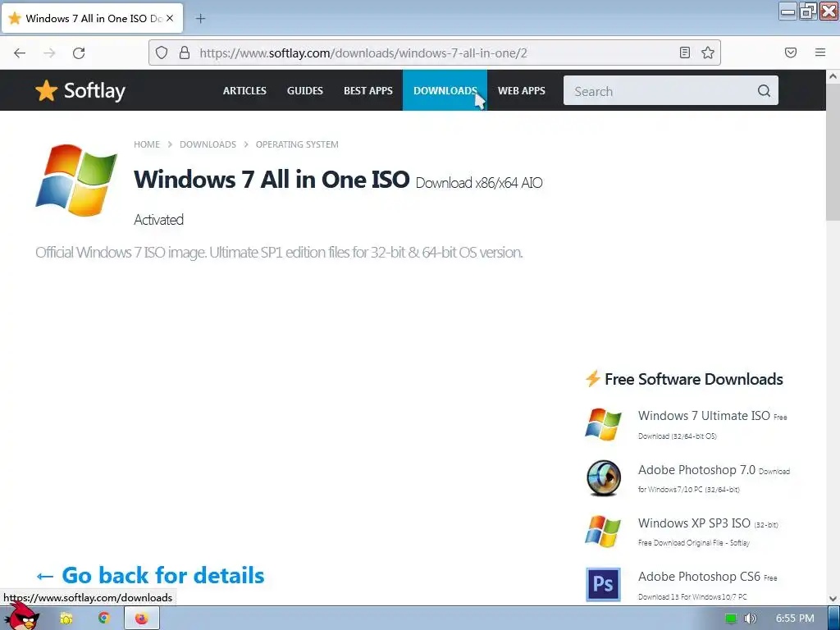840x630 pixels.
Task: Click the Windows 7 Ultimate ISO icon
Action: [603, 424]
